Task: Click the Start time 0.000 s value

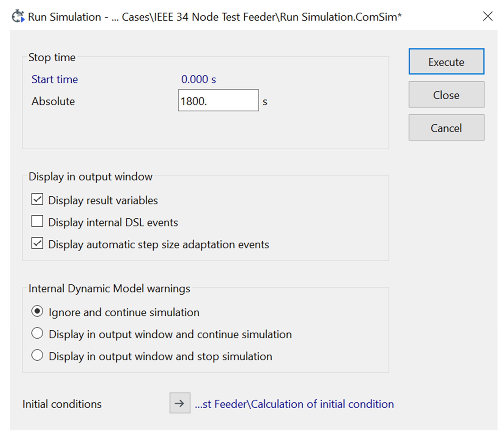Action: pos(198,79)
